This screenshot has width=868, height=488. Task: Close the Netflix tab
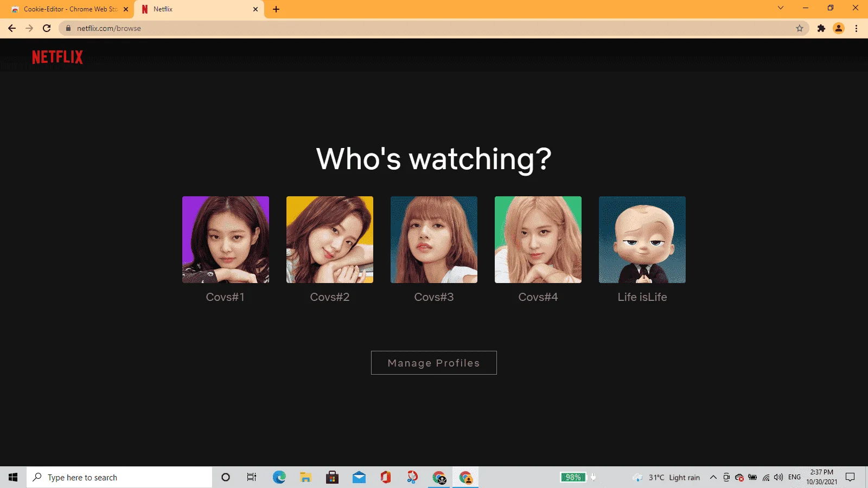[256, 9]
